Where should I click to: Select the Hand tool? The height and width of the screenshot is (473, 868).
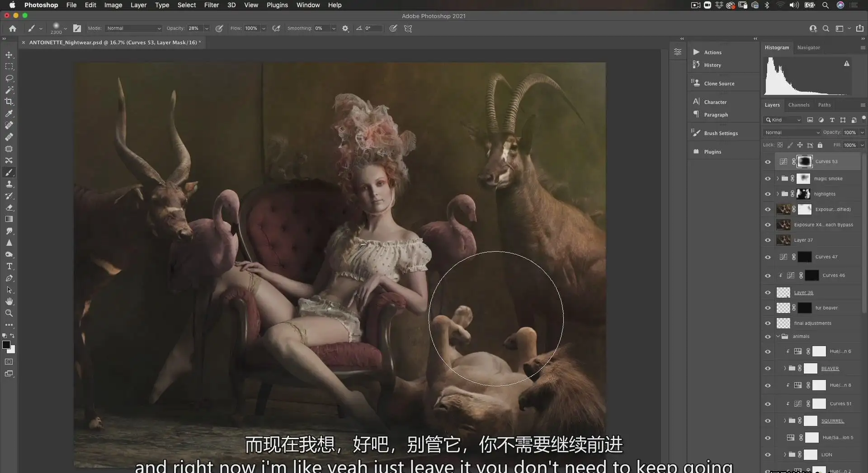pyautogui.click(x=9, y=301)
